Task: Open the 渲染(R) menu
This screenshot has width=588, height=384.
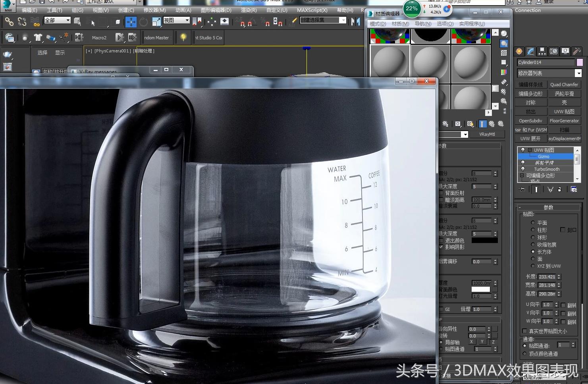Action: point(249,10)
